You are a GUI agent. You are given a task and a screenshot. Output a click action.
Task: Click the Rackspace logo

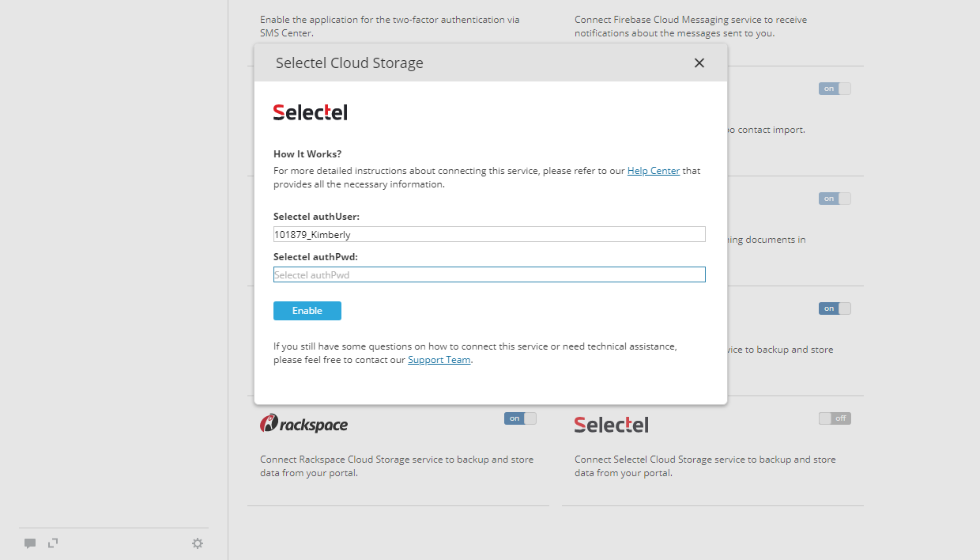coord(303,424)
